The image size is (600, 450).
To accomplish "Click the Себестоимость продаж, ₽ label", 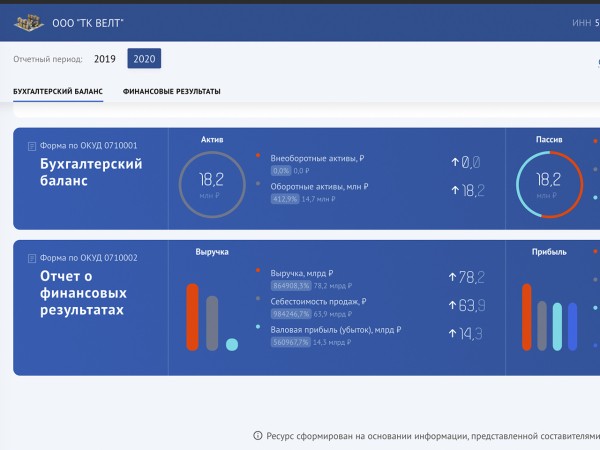I will coord(318,302).
